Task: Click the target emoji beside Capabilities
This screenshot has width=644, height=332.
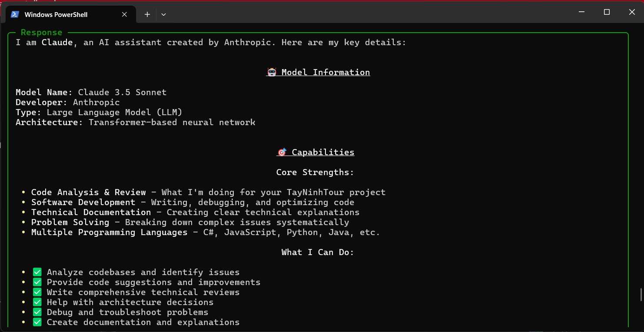Action: point(282,152)
